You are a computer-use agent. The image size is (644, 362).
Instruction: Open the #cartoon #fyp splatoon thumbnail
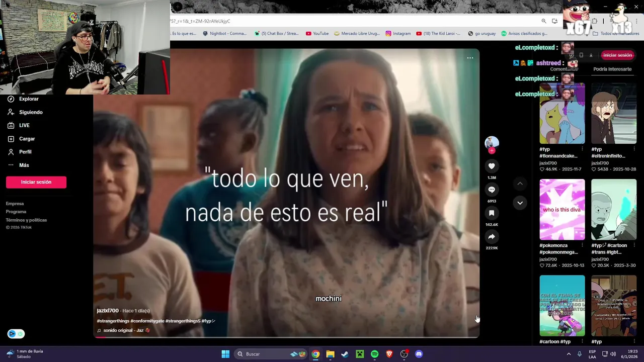562,306
